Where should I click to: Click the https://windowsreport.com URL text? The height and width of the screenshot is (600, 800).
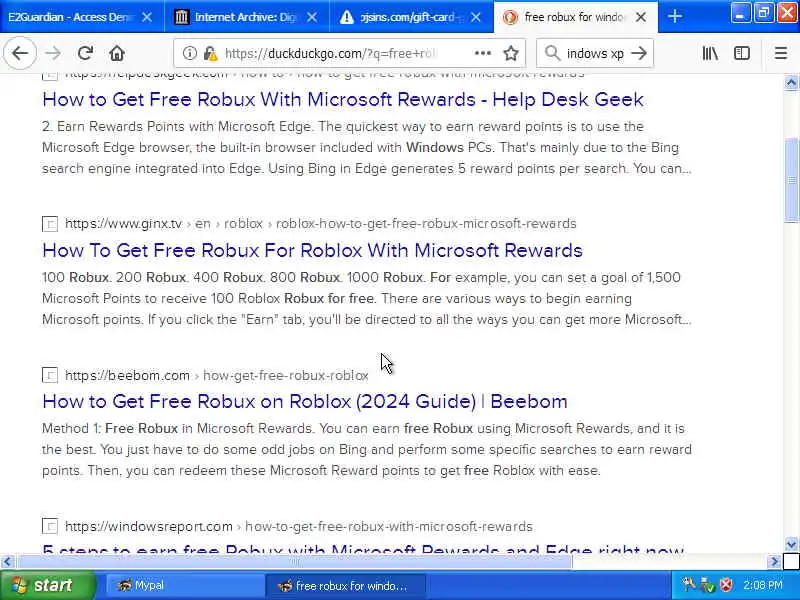(x=149, y=526)
